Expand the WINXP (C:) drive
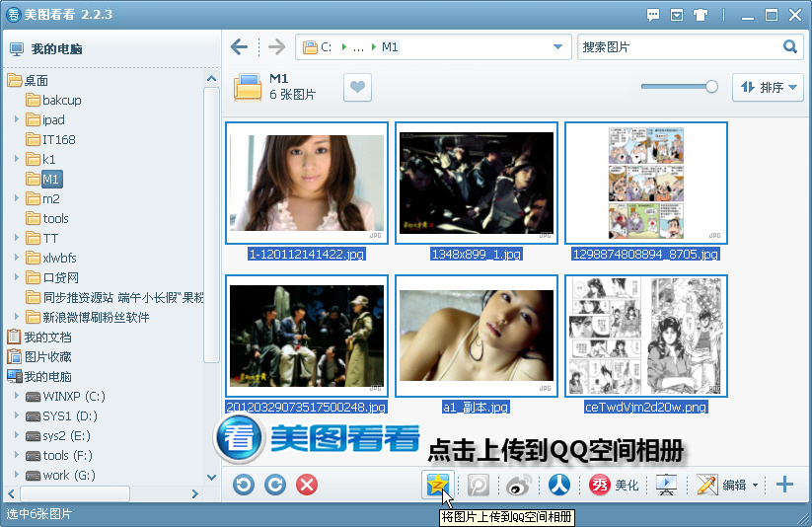Screen dimensions: 812x527 coord(16,396)
